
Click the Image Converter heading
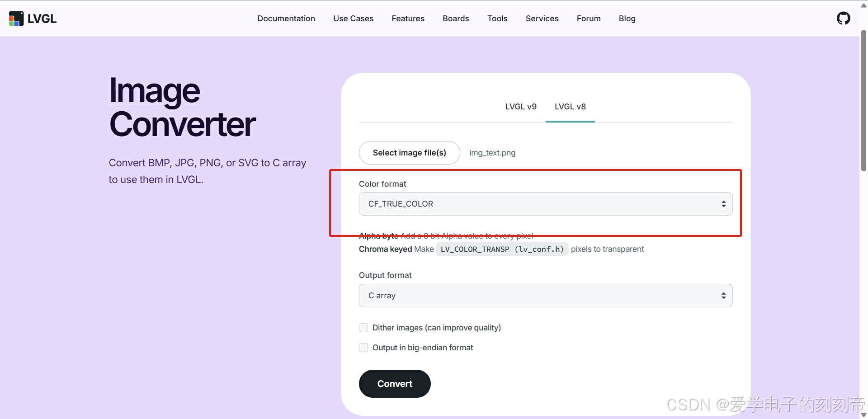(x=182, y=107)
